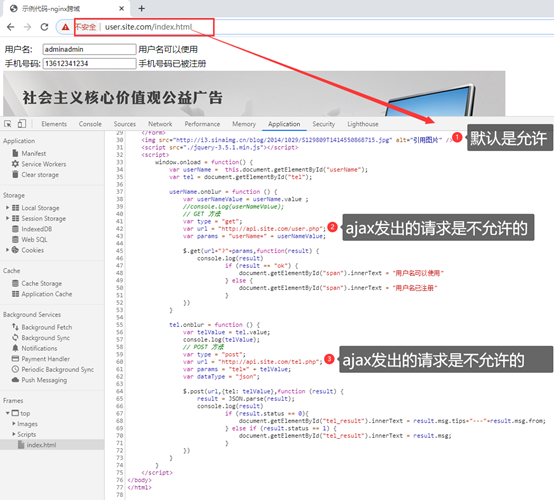Click the 手机号码 input field with 13612341234

(89, 63)
